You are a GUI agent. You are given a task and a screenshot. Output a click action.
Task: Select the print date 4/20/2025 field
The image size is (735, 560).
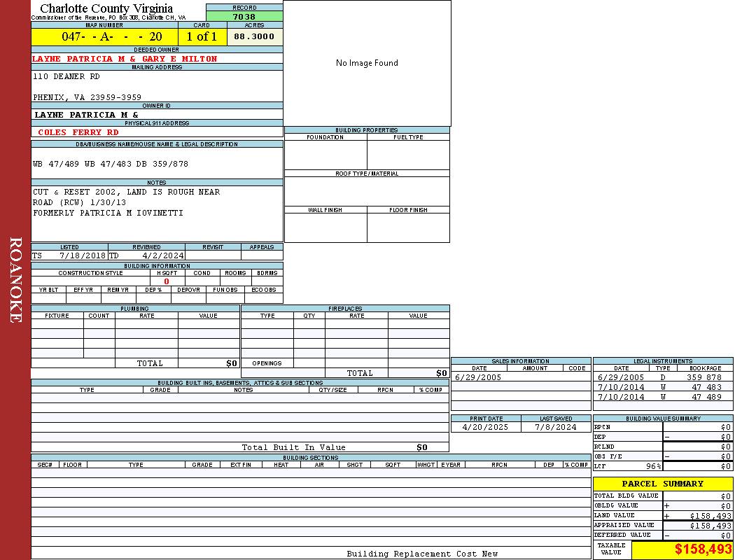486,427
